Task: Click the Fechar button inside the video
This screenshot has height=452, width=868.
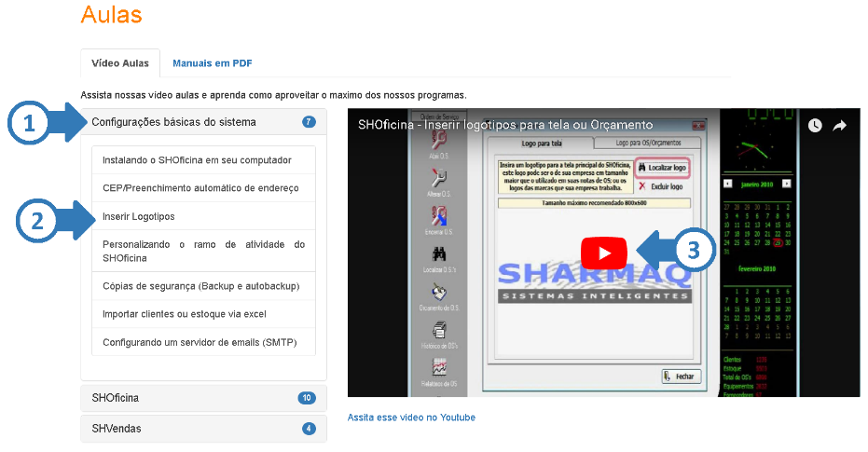Action: (x=681, y=376)
